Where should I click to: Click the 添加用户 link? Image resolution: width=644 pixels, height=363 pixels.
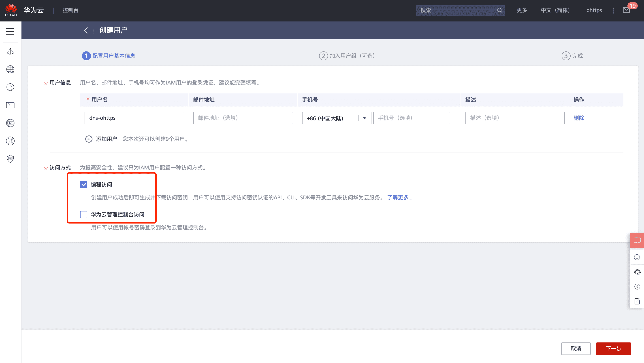(107, 139)
